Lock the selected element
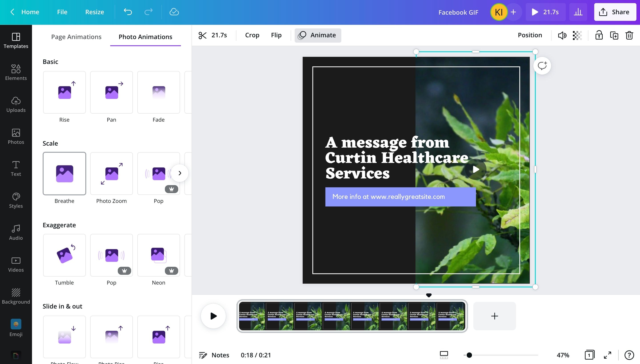The image size is (640, 364). tap(598, 35)
